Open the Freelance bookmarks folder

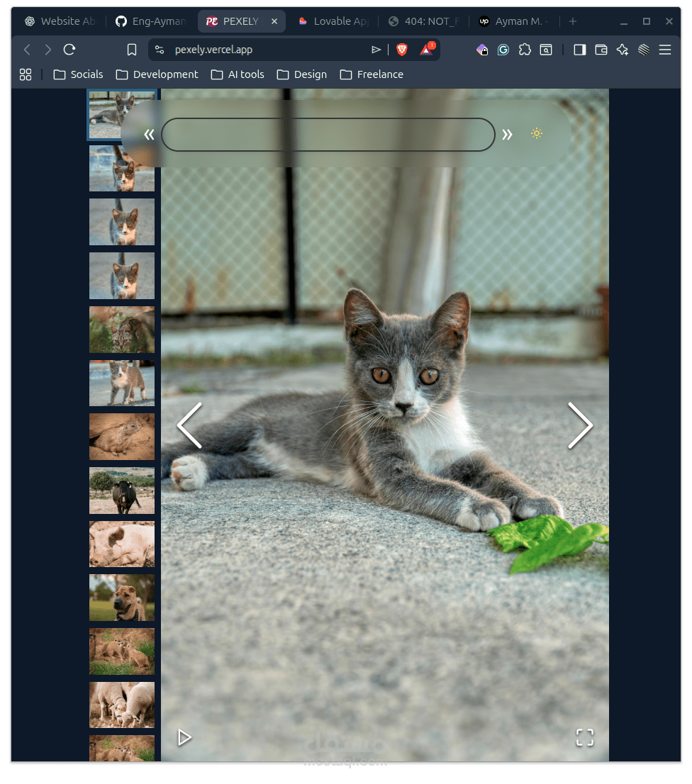pos(372,74)
